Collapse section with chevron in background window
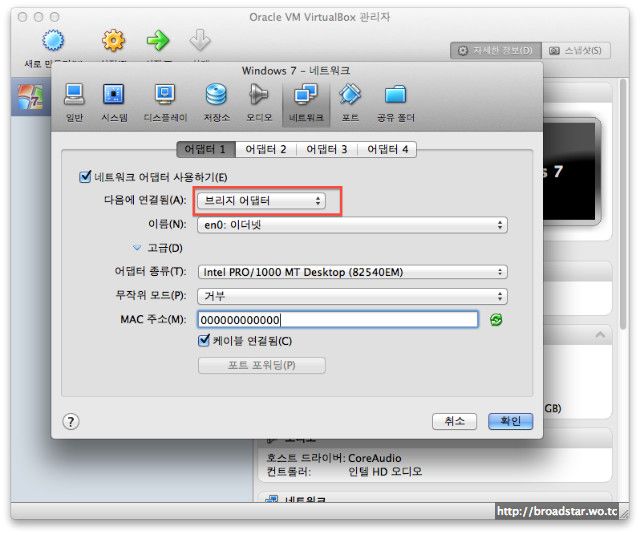Viewport: 640px width, 535px height. click(600, 335)
